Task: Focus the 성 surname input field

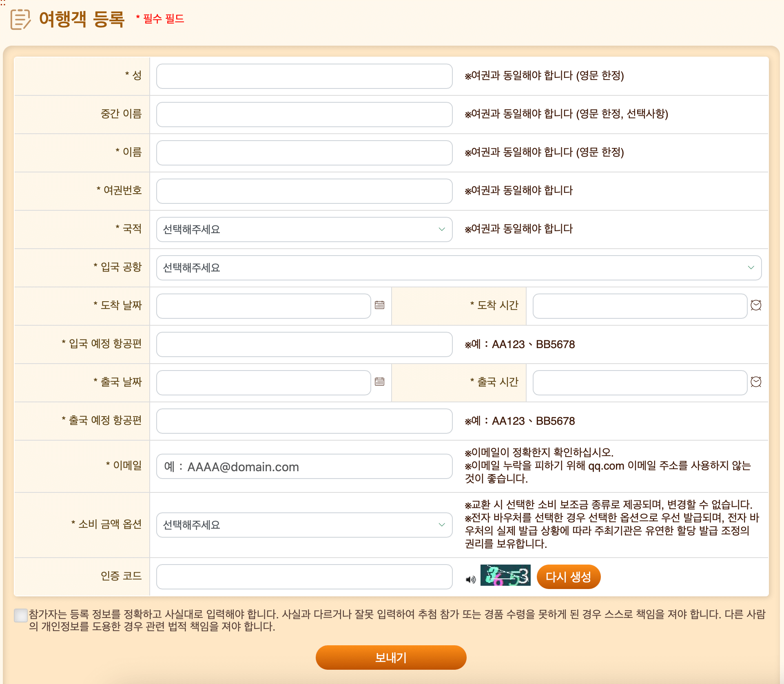Action: pyautogui.click(x=304, y=76)
